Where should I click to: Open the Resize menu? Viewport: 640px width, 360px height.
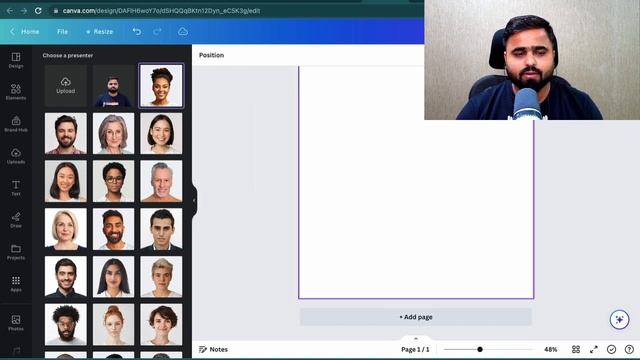click(x=99, y=31)
